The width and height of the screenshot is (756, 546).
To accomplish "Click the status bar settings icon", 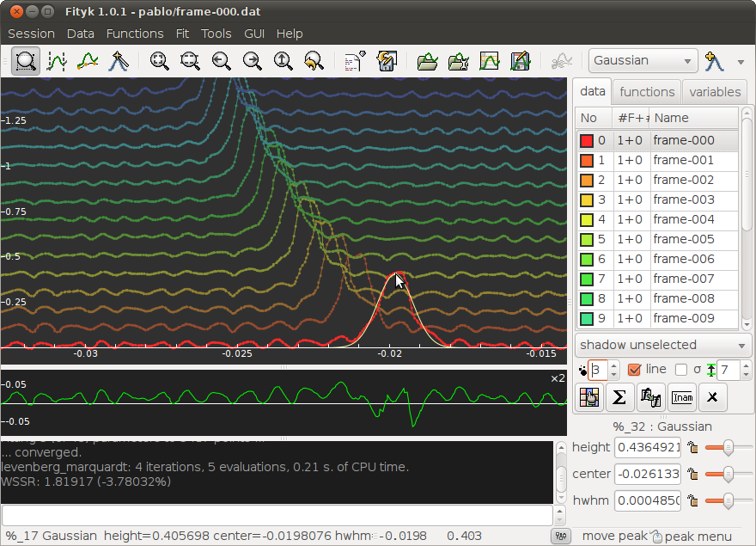I will pyautogui.click(x=561, y=536).
